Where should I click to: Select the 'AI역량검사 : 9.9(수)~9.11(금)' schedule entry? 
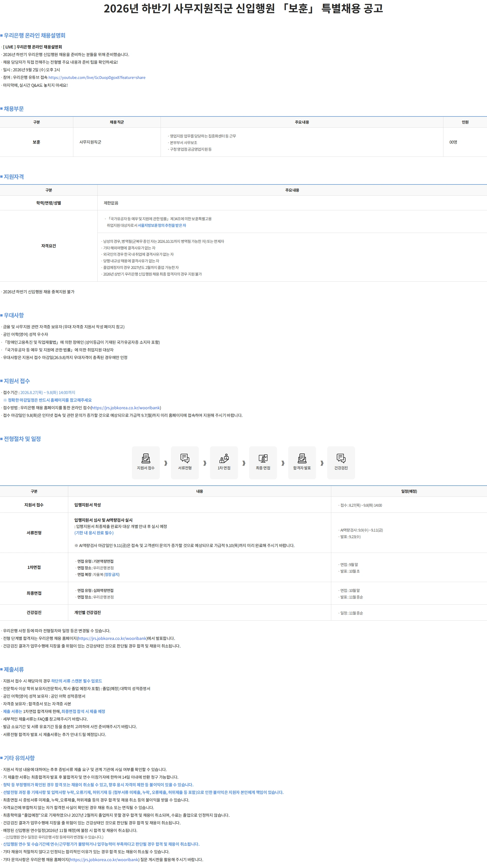(x=361, y=530)
